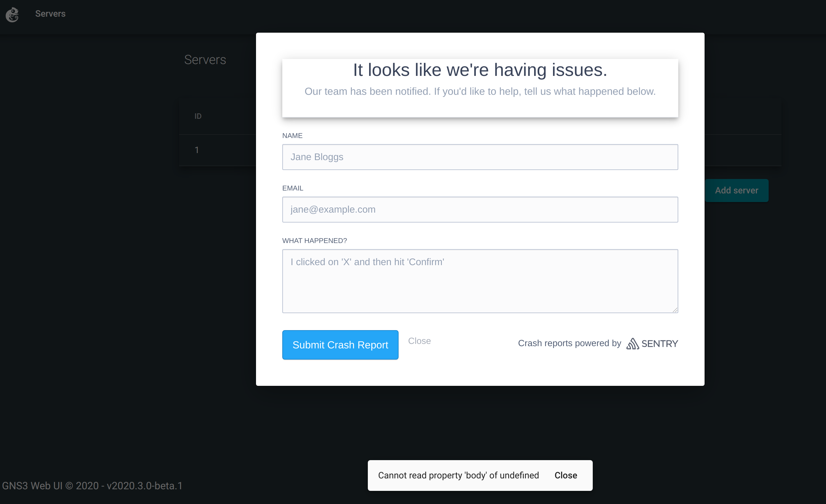The height and width of the screenshot is (504, 826).
Task: Dismiss the error snackbar with Close
Action: pos(566,475)
